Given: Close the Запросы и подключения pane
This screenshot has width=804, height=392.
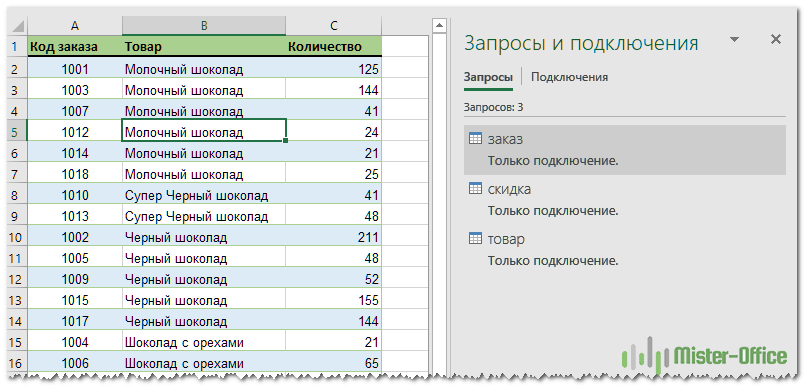Looking at the screenshot, I should [x=776, y=39].
